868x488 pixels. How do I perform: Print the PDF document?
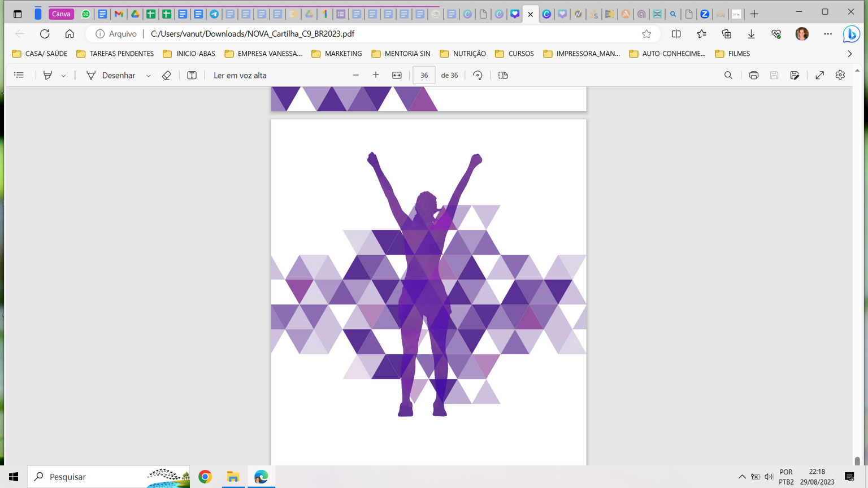tap(753, 75)
